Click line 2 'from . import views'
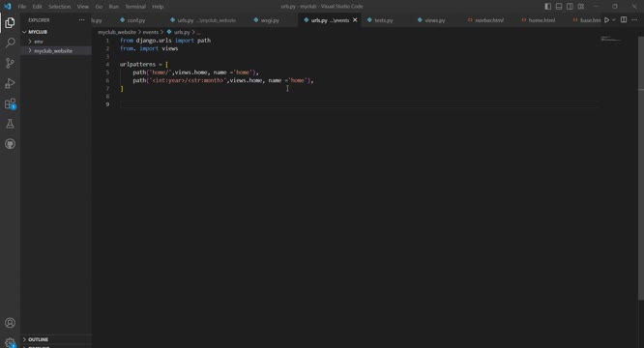The height and width of the screenshot is (348, 644). pos(149,48)
